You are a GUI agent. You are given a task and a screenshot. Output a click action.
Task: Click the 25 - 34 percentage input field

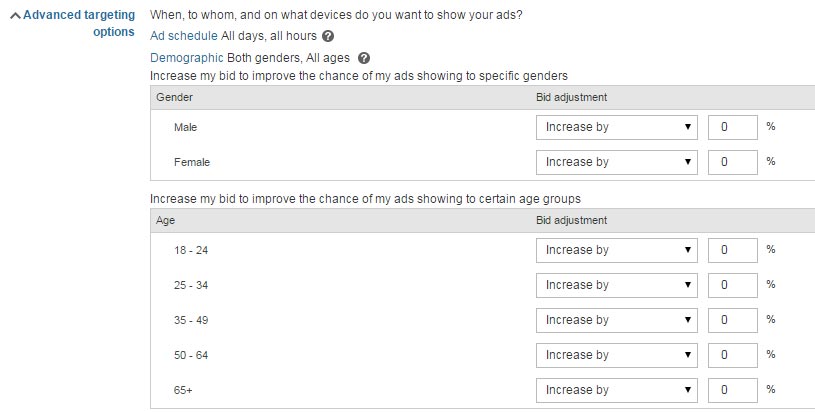pos(732,285)
